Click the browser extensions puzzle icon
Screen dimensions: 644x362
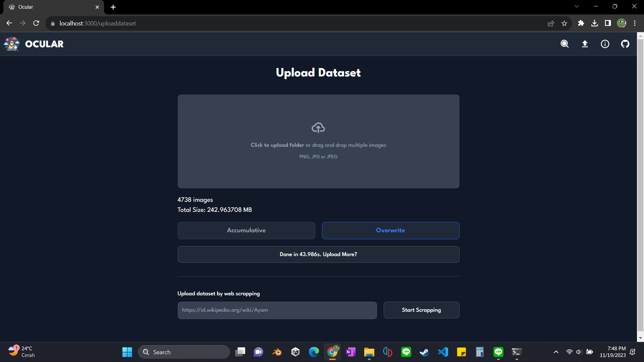coord(581,23)
